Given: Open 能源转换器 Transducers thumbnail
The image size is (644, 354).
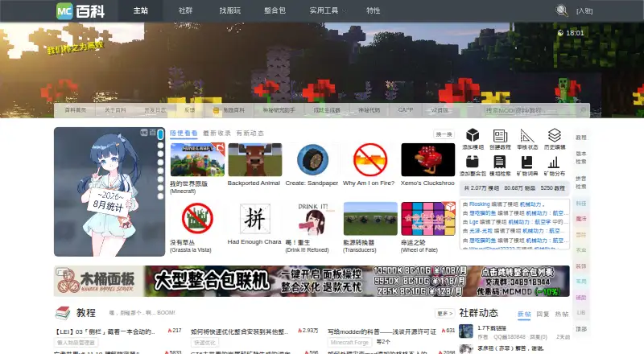Looking at the screenshot, I should pyautogui.click(x=370, y=219).
